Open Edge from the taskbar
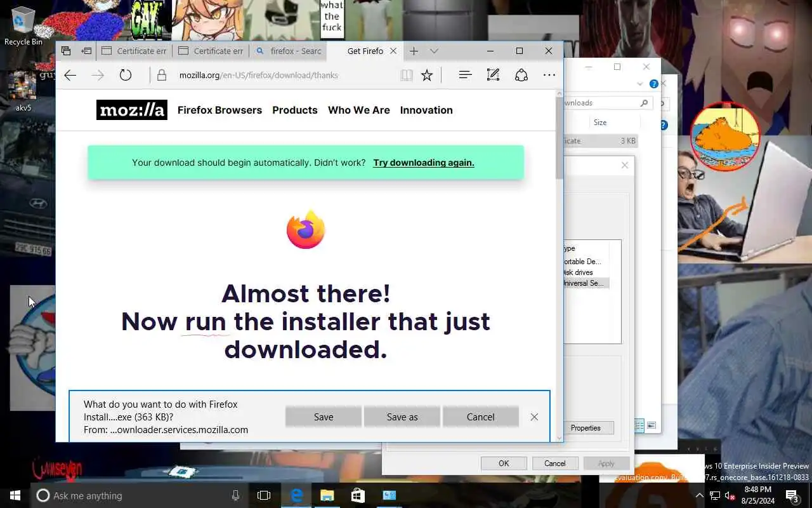Screen dimensions: 812x508 pyautogui.click(x=296, y=495)
